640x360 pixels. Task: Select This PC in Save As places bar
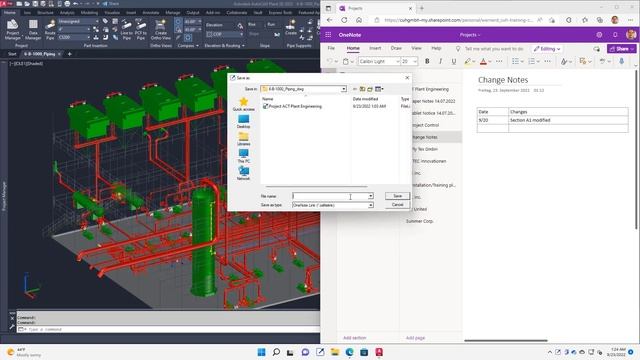click(244, 156)
